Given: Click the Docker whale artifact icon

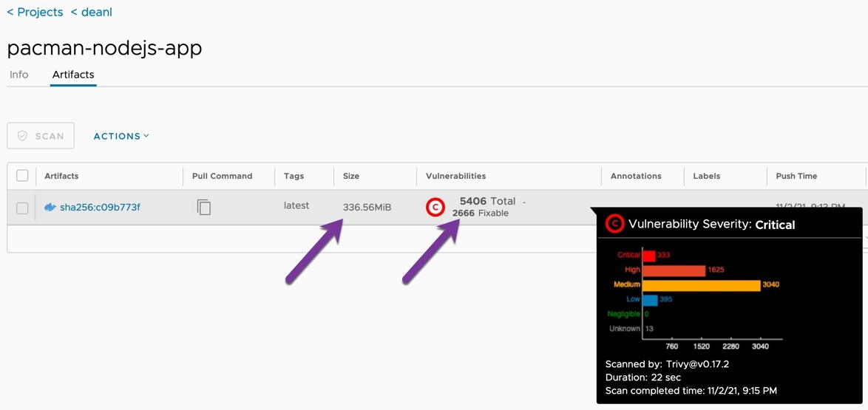Looking at the screenshot, I should pyautogui.click(x=50, y=208).
